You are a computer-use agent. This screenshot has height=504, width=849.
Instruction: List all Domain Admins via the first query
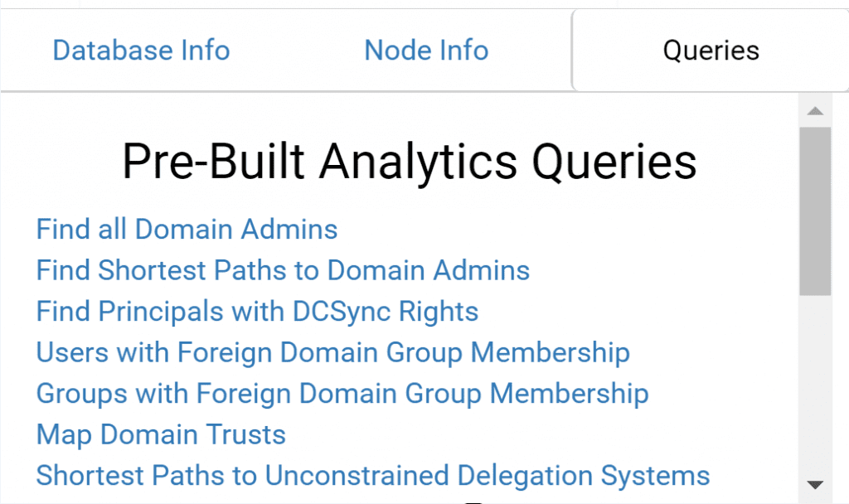[187, 229]
